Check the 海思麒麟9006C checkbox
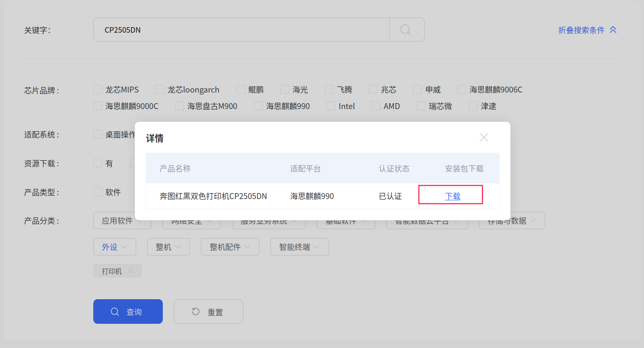 coord(462,89)
